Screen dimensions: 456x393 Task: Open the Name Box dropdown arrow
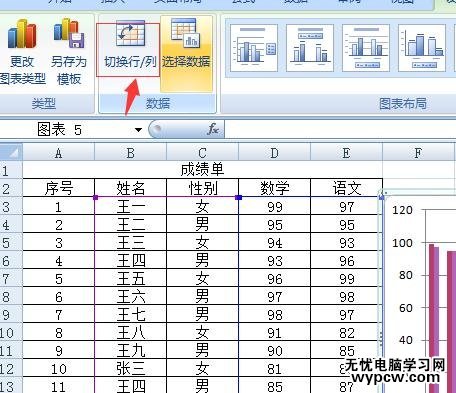pos(138,130)
